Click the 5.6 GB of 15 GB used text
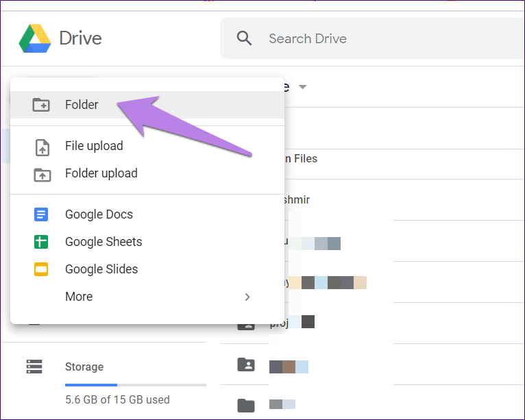This screenshot has width=525, height=420. pos(117,399)
